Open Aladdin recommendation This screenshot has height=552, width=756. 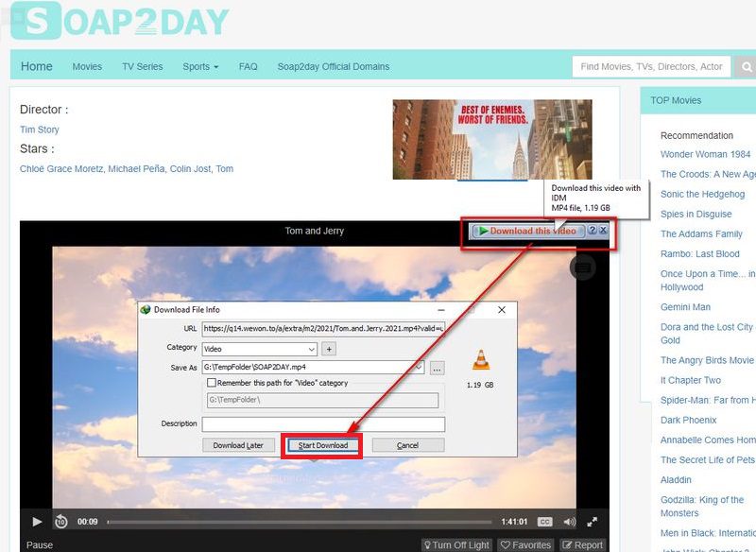tap(676, 479)
